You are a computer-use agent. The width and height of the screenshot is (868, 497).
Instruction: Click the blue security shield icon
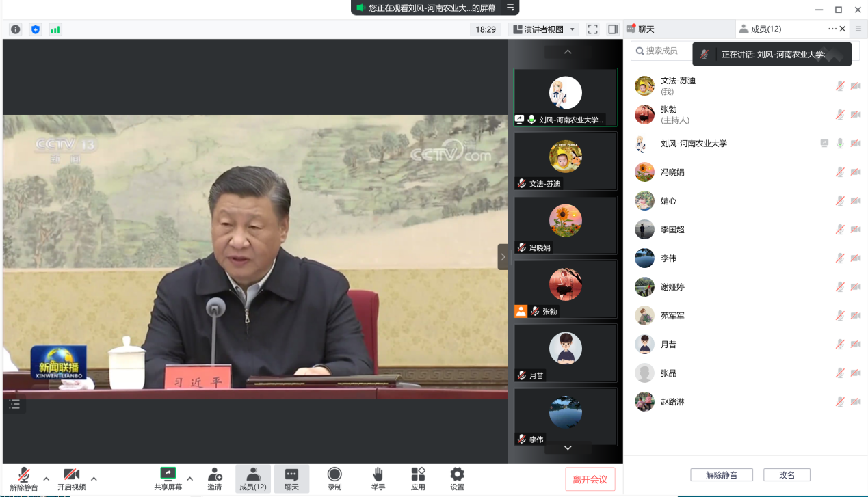pos(36,29)
